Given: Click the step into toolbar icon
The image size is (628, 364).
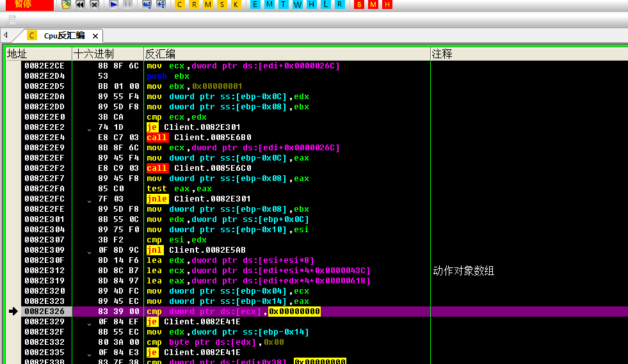Looking at the screenshot, I should pyautogui.click(x=147, y=4).
